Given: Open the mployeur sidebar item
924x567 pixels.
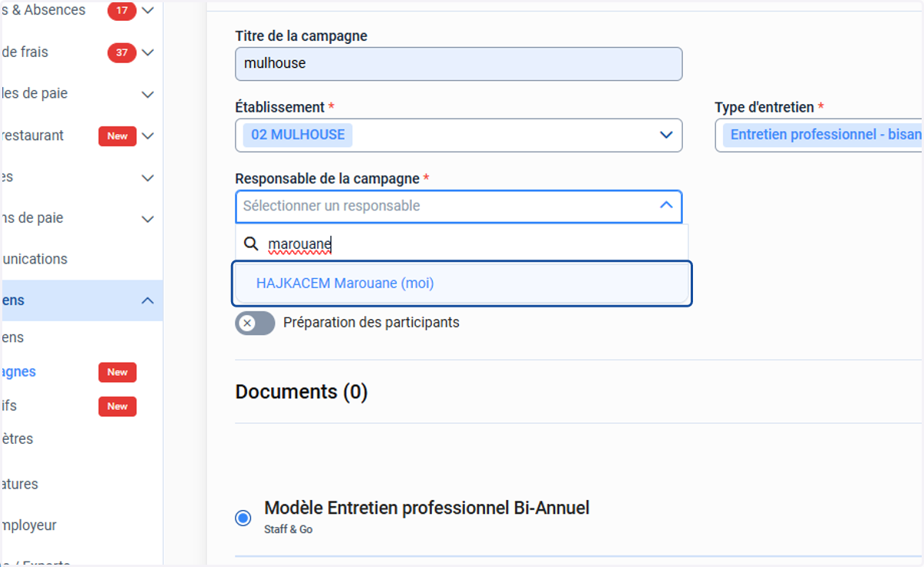Looking at the screenshot, I should click(28, 525).
